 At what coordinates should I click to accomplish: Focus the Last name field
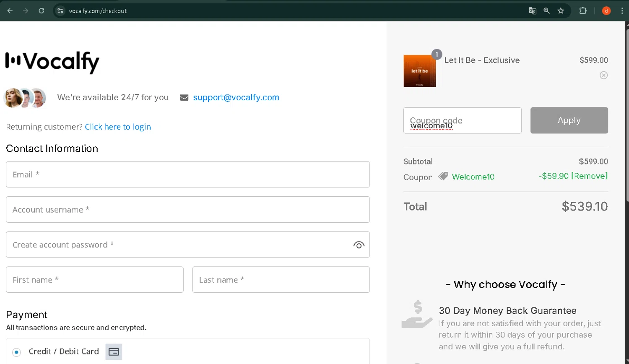pyautogui.click(x=281, y=280)
